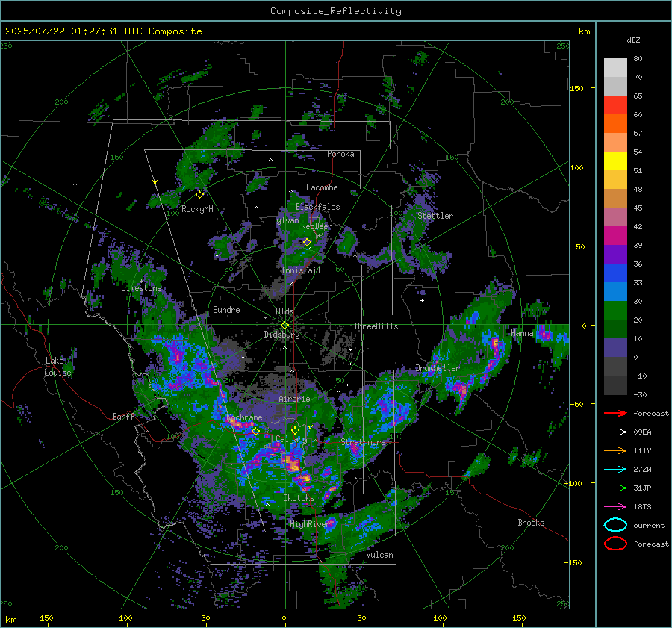The height and width of the screenshot is (628, 672).
Task: Click the Cochrane city label
Action: (244, 417)
